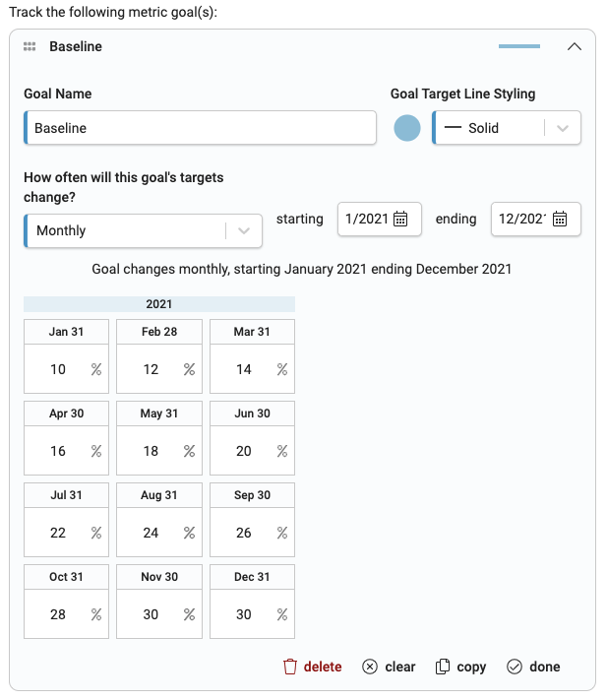
Task: Open the starting date calendar icon
Action: pos(400,220)
